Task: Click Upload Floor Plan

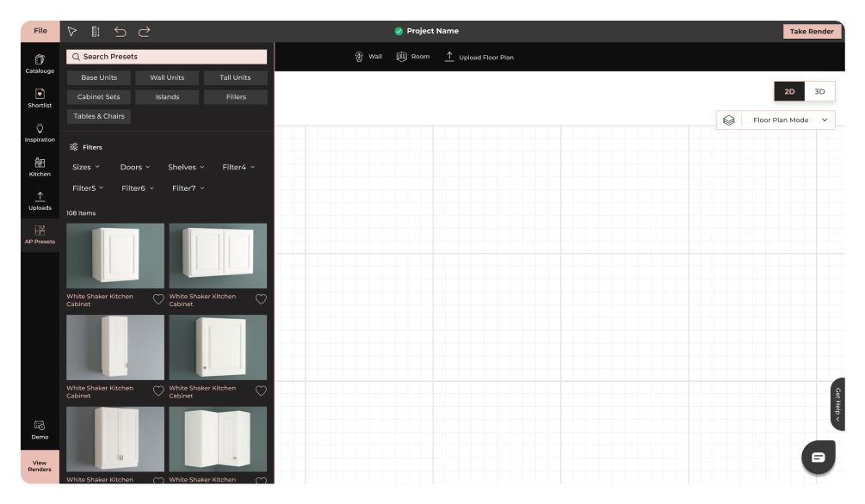Action: pos(479,57)
